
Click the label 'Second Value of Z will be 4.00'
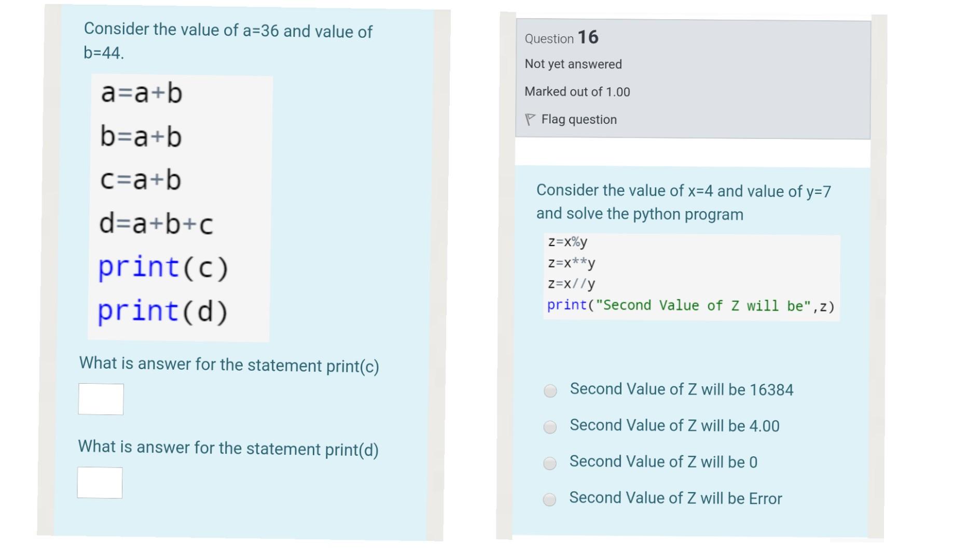(x=674, y=426)
